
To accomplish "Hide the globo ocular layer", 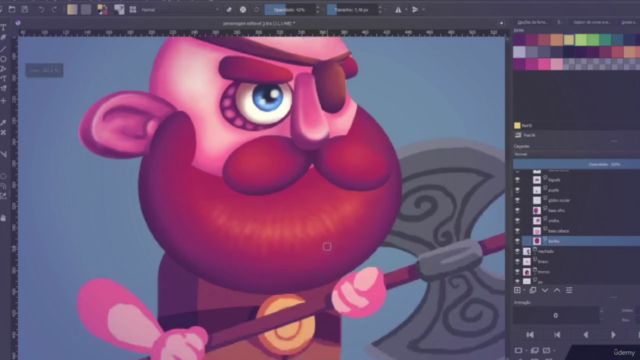I will coord(517,200).
